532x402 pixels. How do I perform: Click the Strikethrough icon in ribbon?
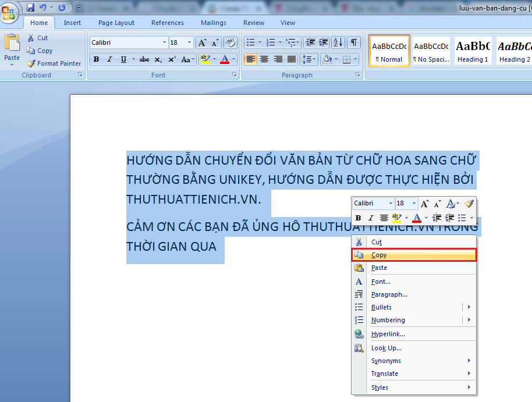144,59
